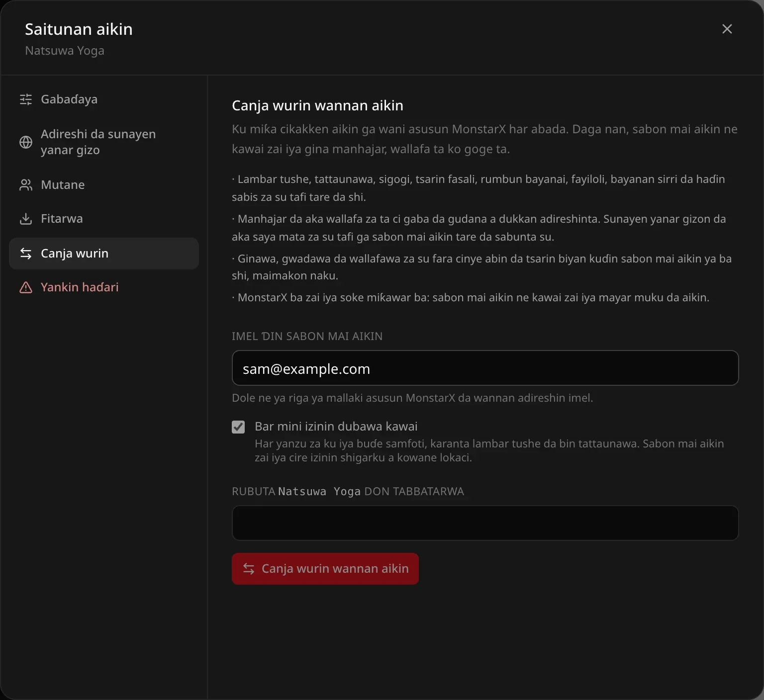Click the globe icon in sidebar

pos(26,142)
